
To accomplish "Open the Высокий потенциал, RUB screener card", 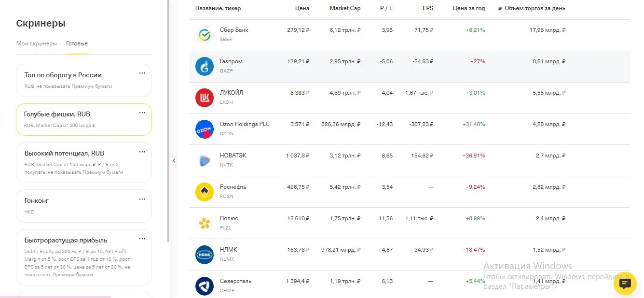I will (x=84, y=162).
